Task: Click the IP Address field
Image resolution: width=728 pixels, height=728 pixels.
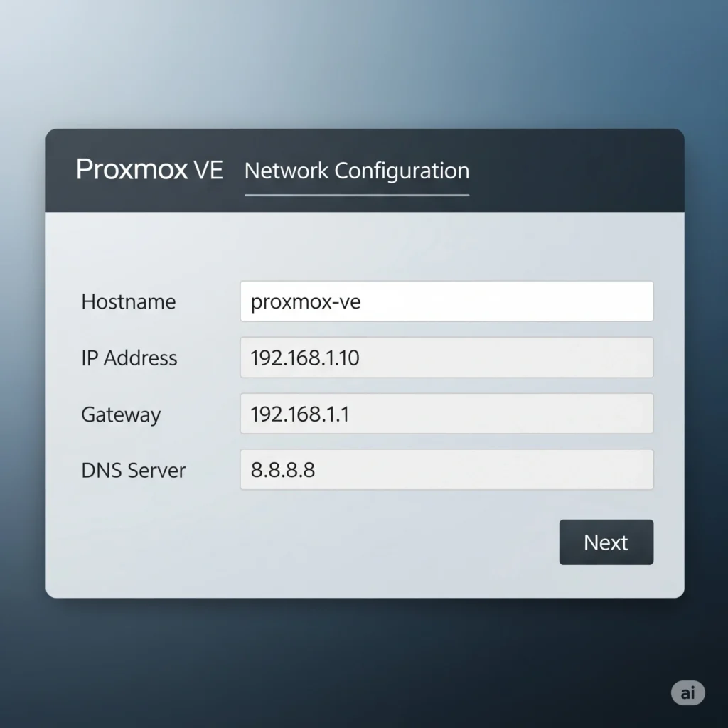Action: [x=446, y=358]
